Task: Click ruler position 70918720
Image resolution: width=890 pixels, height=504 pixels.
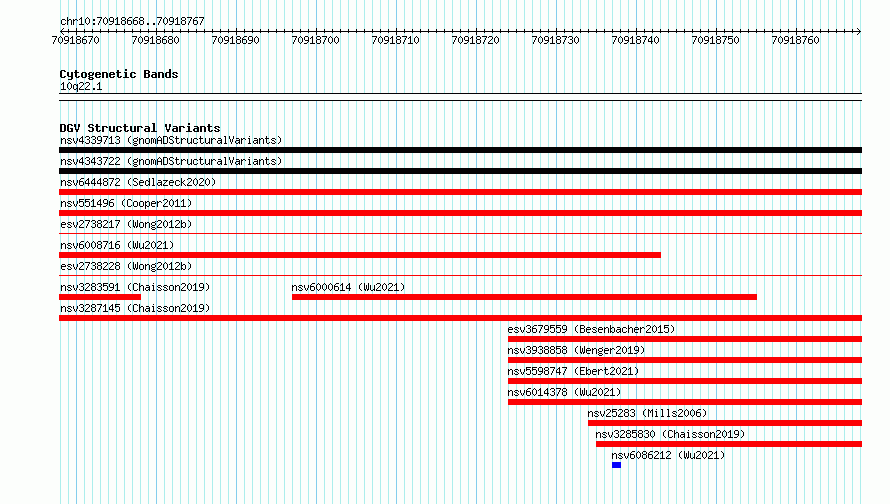Action: click(x=476, y=40)
